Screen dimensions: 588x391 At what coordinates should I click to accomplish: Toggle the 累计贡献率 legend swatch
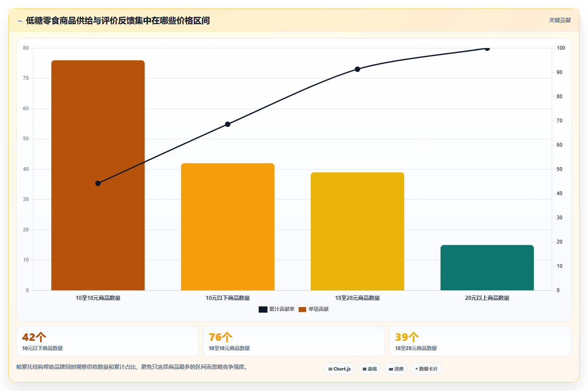(x=263, y=310)
